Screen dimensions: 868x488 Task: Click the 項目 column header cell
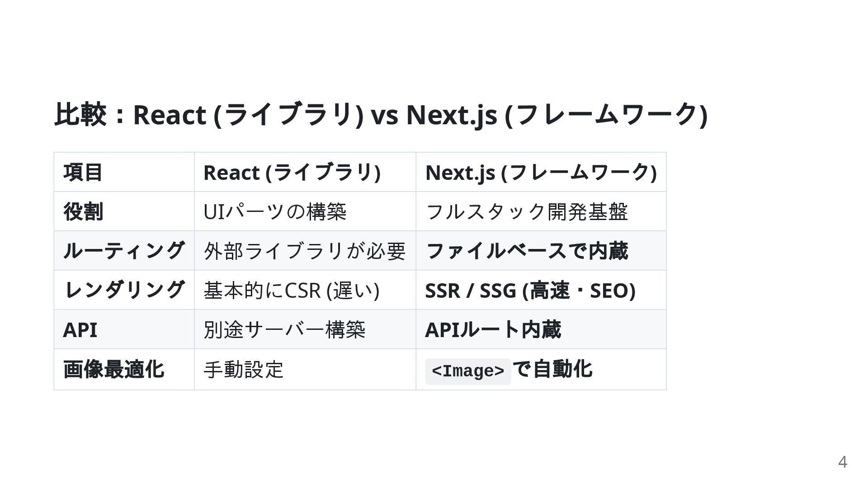coord(83,172)
